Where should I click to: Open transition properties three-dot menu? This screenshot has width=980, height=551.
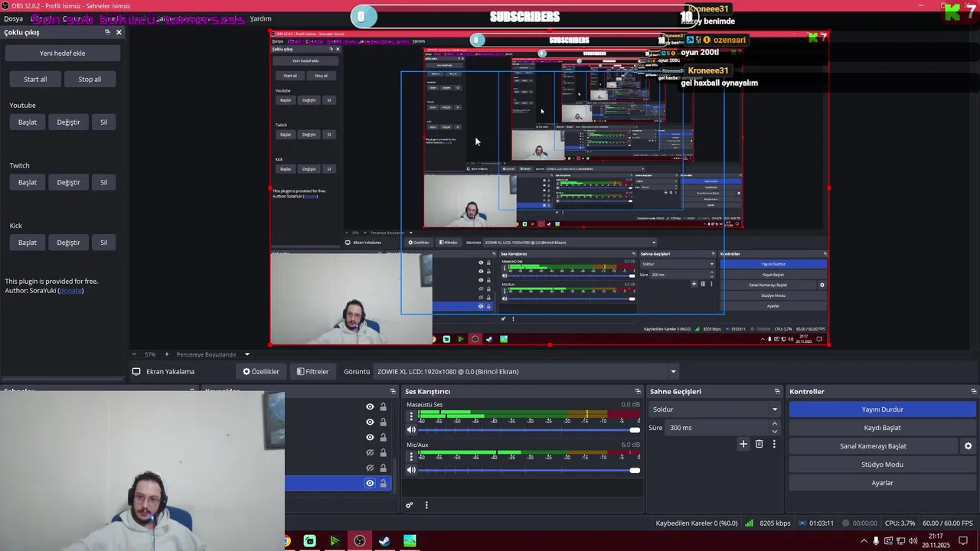[x=774, y=444]
